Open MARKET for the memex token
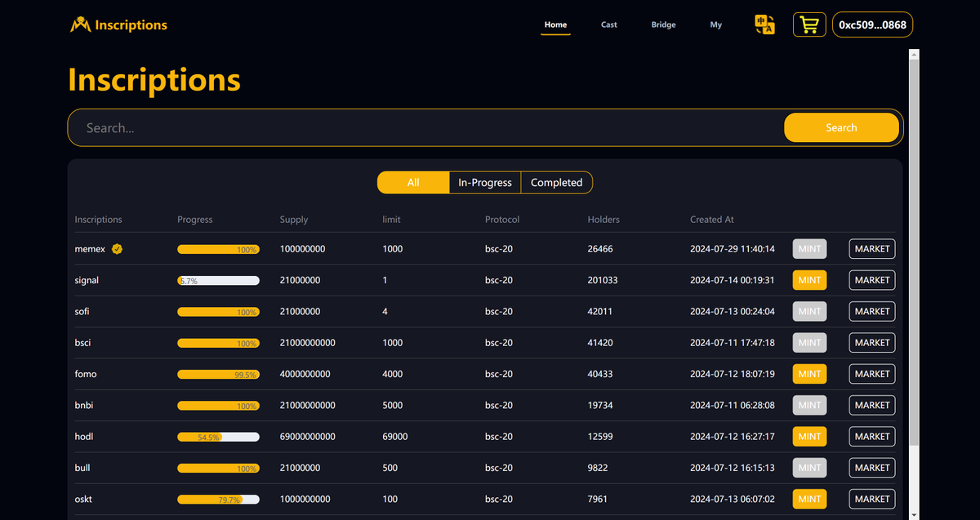980x520 pixels. coord(871,248)
